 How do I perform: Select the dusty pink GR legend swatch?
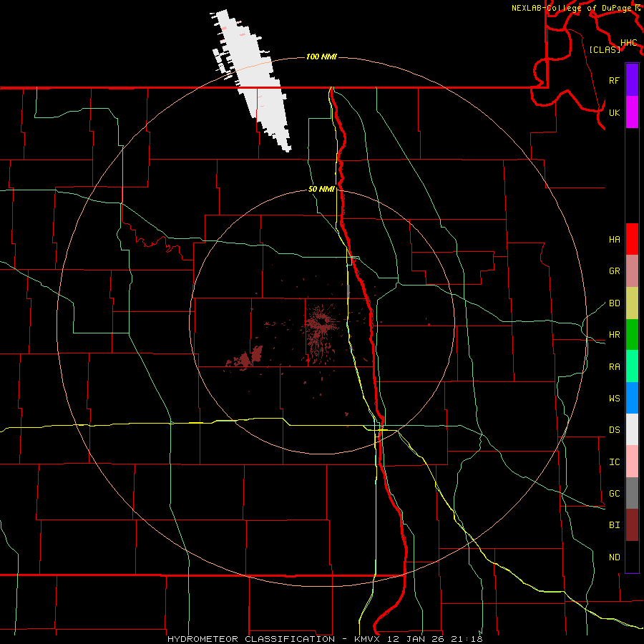(x=632, y=271)
